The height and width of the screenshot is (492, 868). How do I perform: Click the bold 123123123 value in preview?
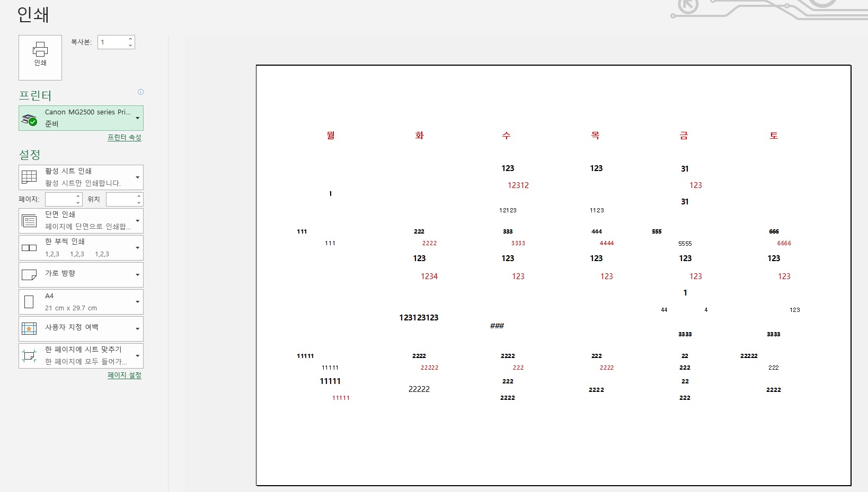point(419,318)
